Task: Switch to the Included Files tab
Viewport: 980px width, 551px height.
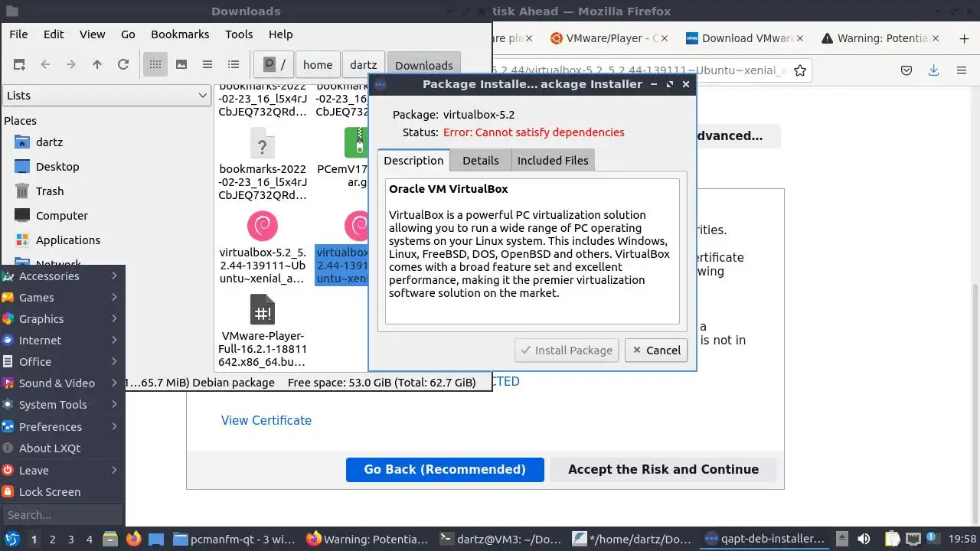Action: 553,160
